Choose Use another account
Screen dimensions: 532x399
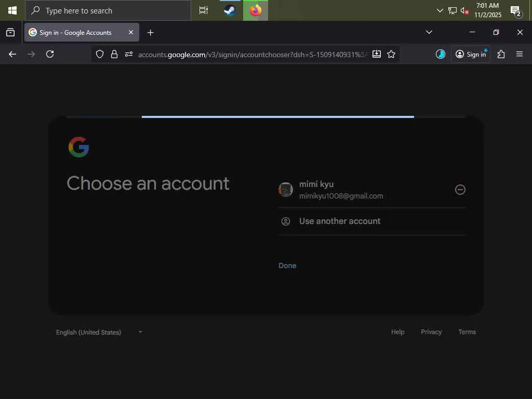372,221
